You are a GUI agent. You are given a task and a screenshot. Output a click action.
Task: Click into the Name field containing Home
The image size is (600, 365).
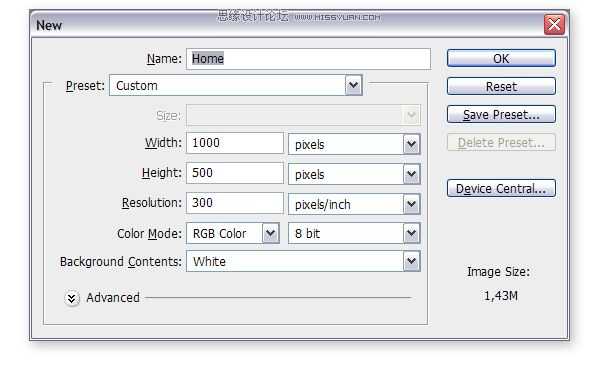pos(308,59)
